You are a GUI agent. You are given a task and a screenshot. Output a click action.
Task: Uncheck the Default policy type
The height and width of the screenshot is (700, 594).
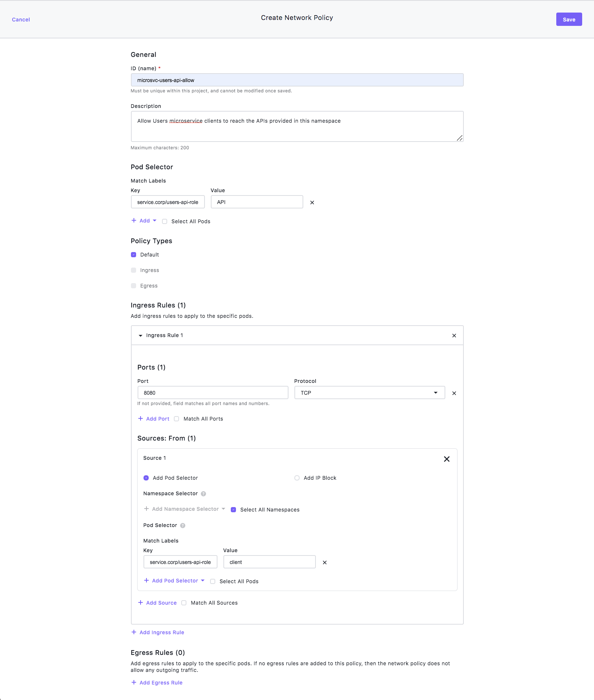134,255
